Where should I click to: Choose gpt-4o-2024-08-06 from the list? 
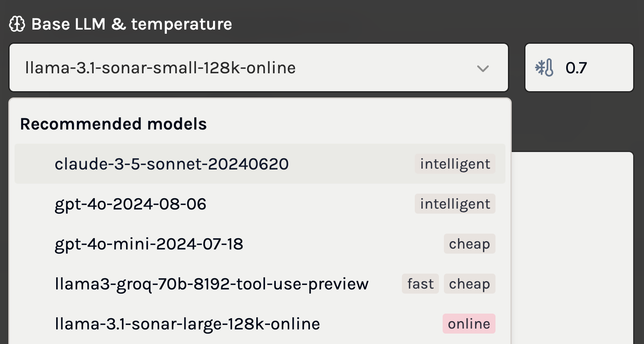pos(130,204)
